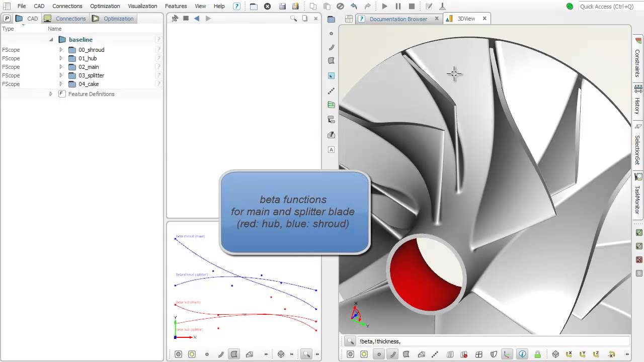Open the Help menu
This screenshot has width=644, height=362.
pyautogui.click(x=219, y=6)
